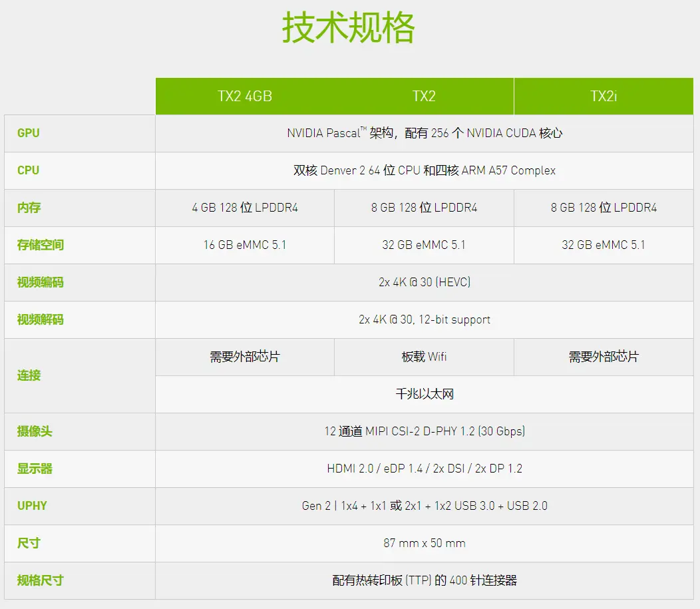Select the TX2 column header

coord(423,96)
